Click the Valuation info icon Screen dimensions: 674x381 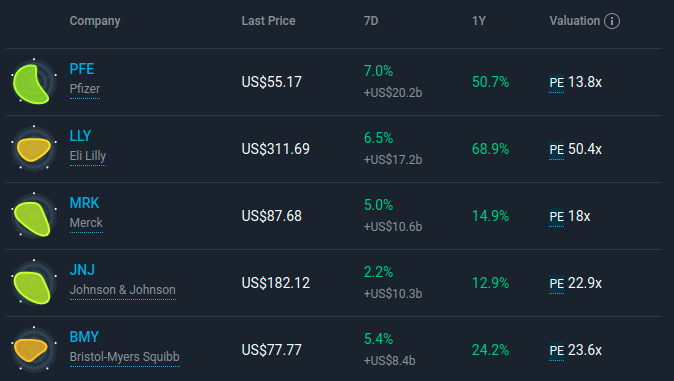point(612,21)
